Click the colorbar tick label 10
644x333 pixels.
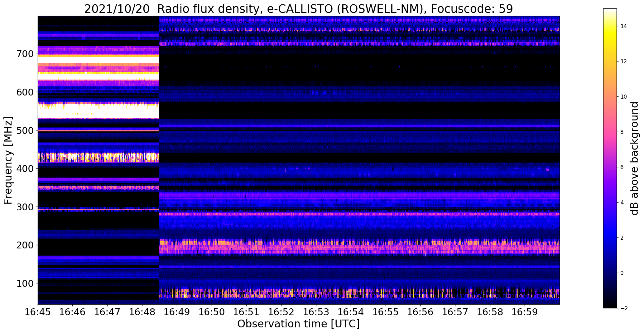point(623,97)
